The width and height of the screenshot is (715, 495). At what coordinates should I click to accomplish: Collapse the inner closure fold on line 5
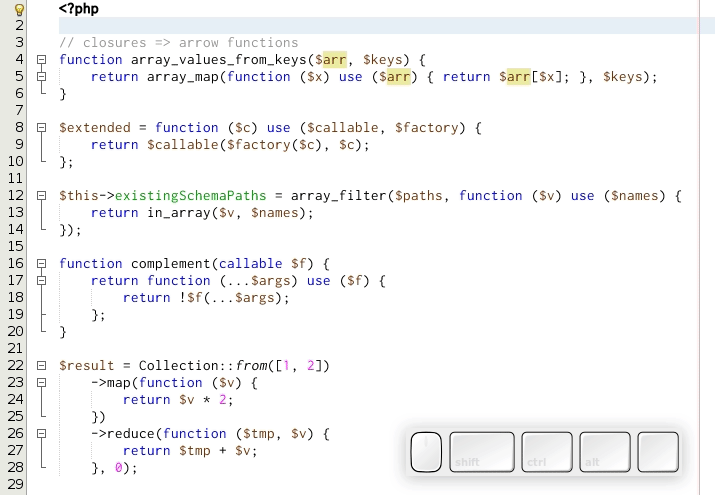(x=41, y=77)
